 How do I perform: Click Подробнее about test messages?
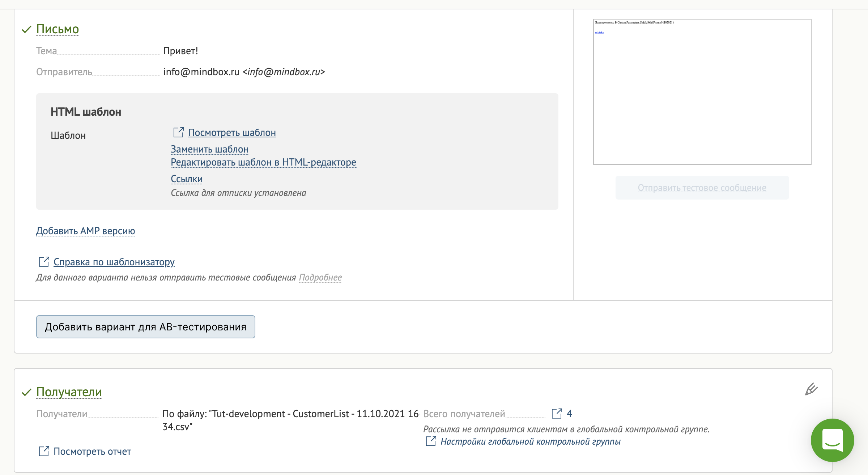(320, 278)
